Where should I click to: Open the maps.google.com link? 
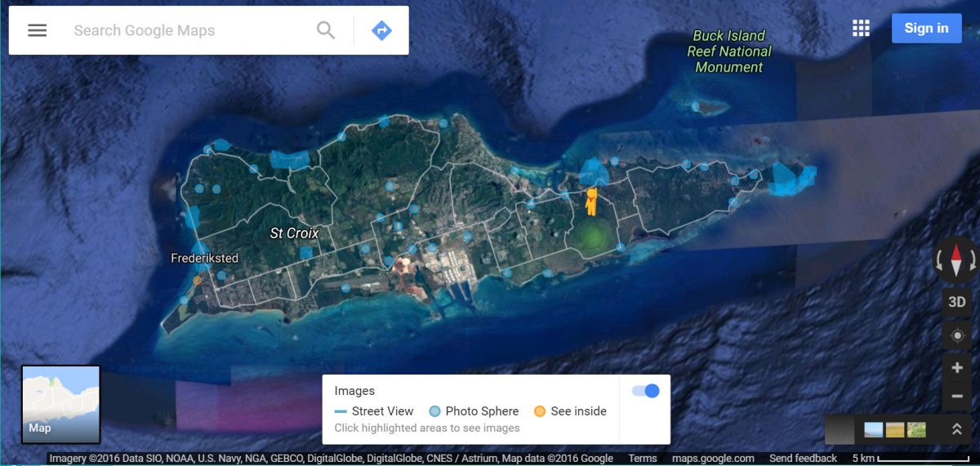[x=713, y=459]
